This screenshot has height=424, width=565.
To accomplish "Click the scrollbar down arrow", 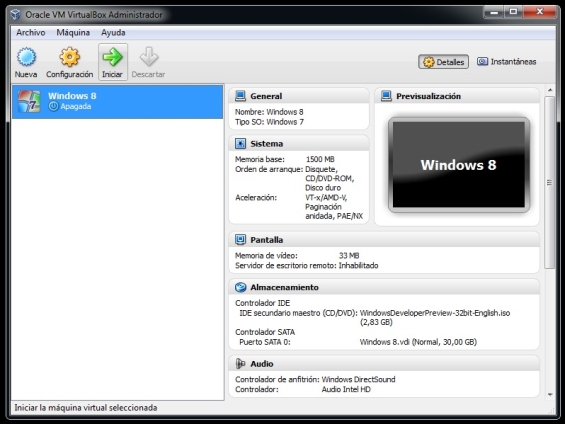I will click(x=550, y=394).
